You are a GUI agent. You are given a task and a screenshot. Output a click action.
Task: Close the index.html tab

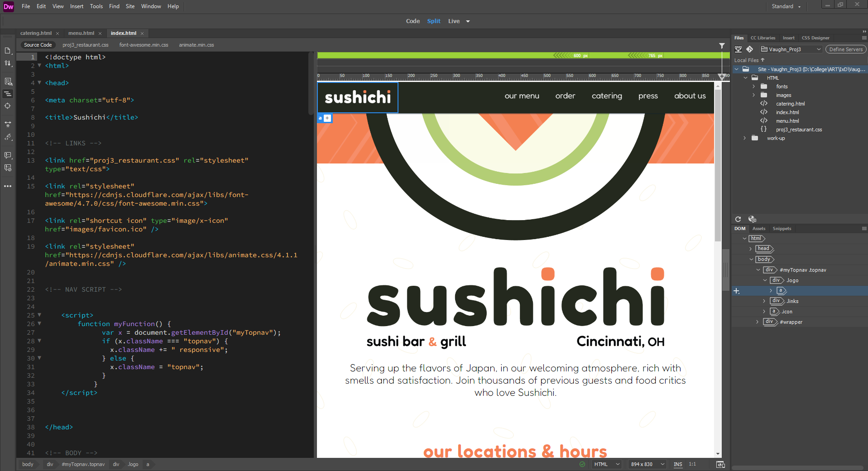(142, 34)
